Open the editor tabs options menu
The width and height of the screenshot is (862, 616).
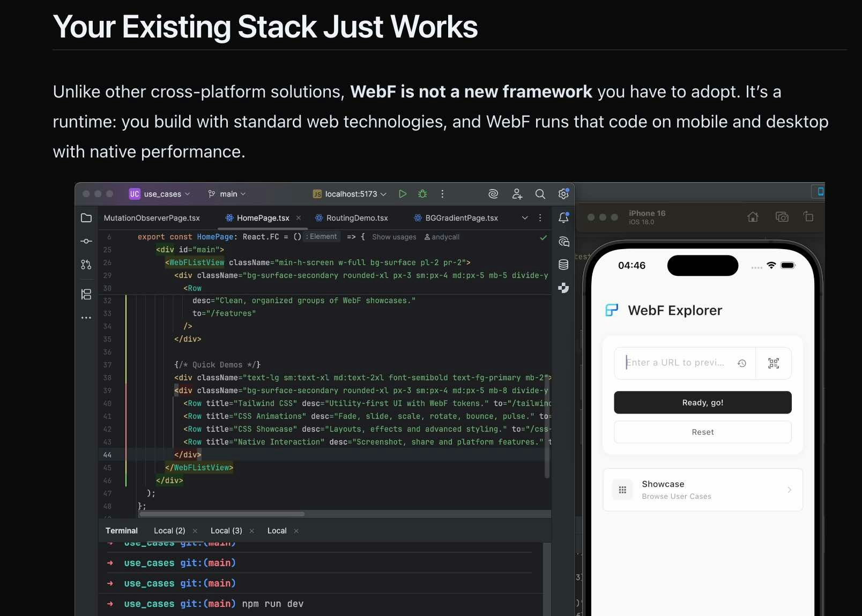coord(540,217)
